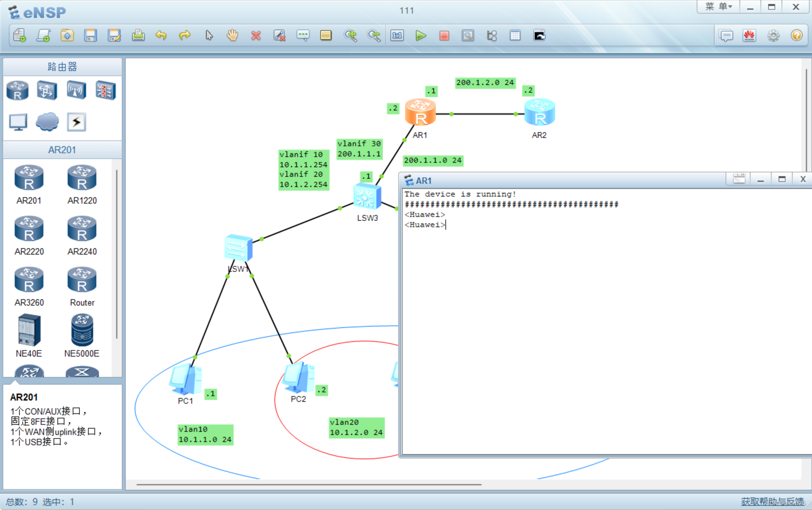The height and width of the screenshot is (510, 812).
Task: Zoom in on the topology
Action: (x=350, y=36)
